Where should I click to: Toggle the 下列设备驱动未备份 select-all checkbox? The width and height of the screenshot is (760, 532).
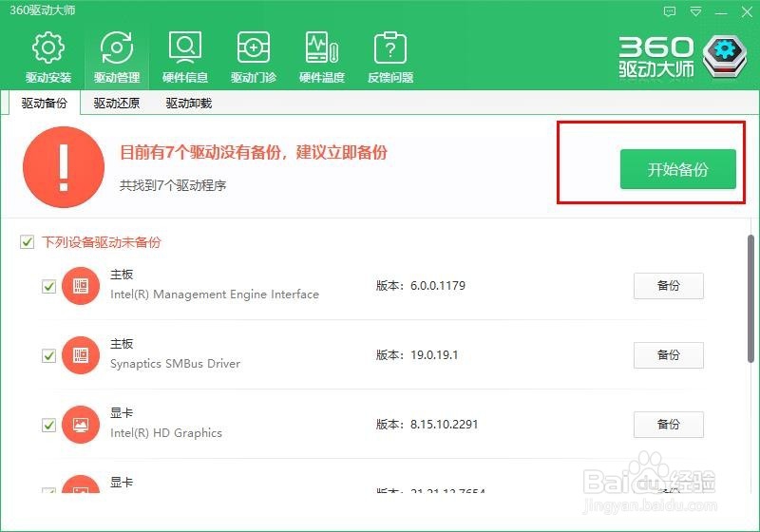pos(28,241)
